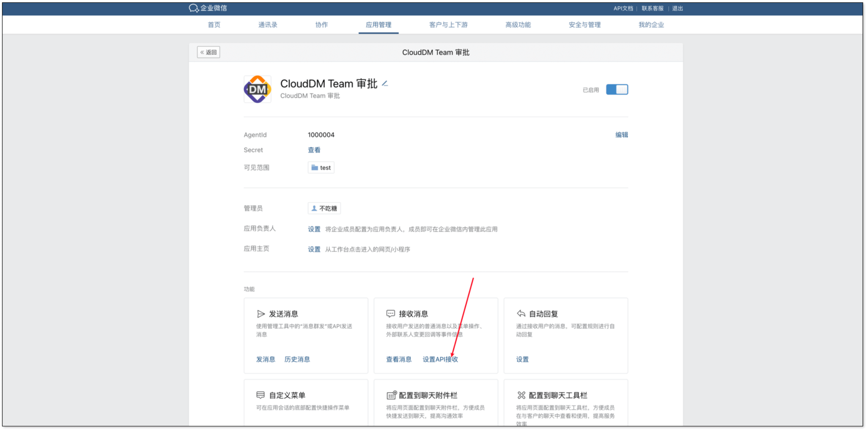This screenshot has height=431, width=868.
Task: Click the 发送消息 paper plane icon
Action: pyautogui.click(x=261, y=314)
